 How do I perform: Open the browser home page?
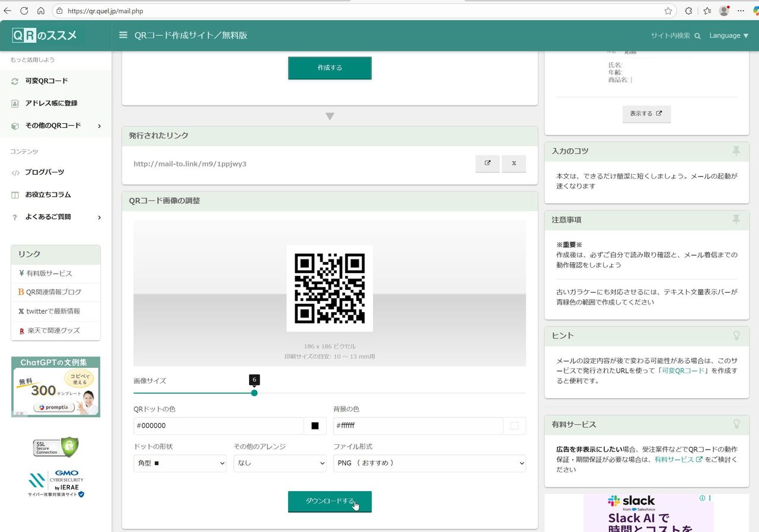coord(41,11)
